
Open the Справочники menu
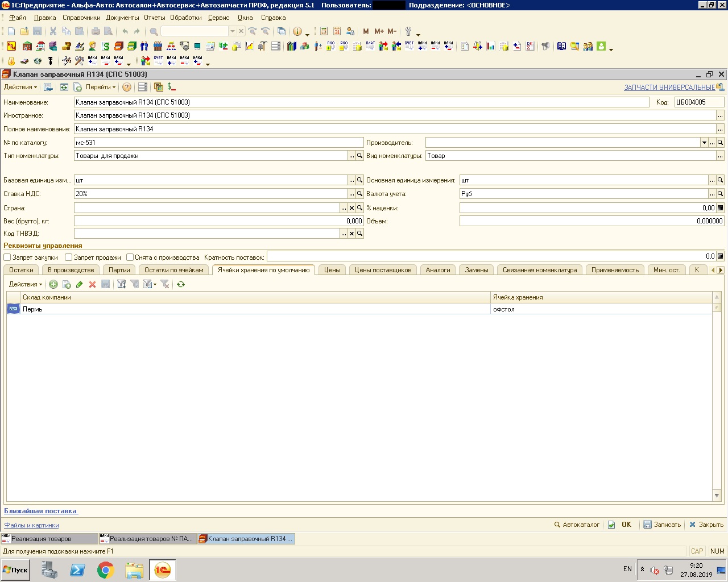click(x=81, y=18)
